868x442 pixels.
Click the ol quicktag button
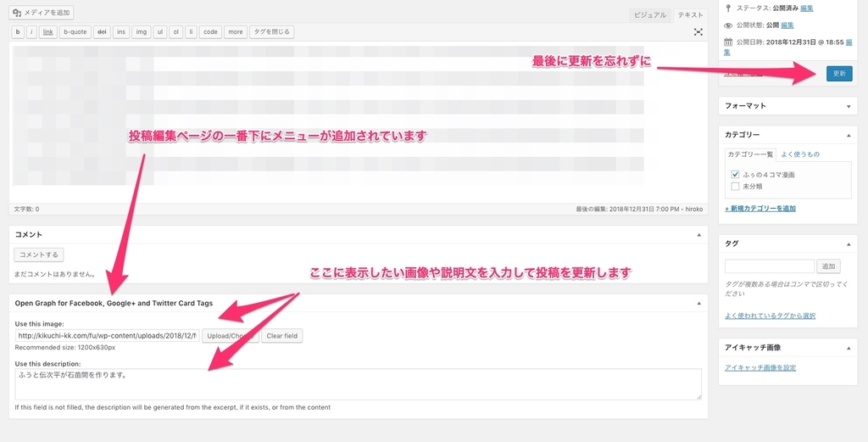175,32
